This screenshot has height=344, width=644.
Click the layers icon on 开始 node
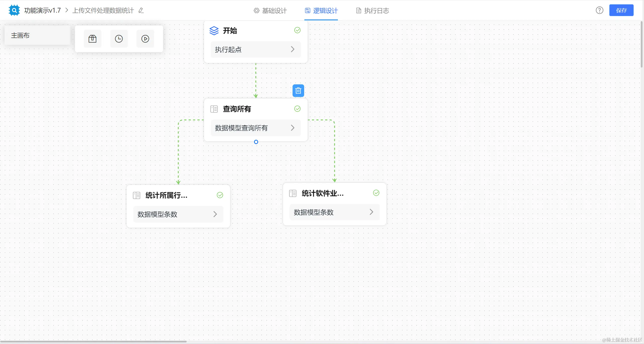pos(214,31)
